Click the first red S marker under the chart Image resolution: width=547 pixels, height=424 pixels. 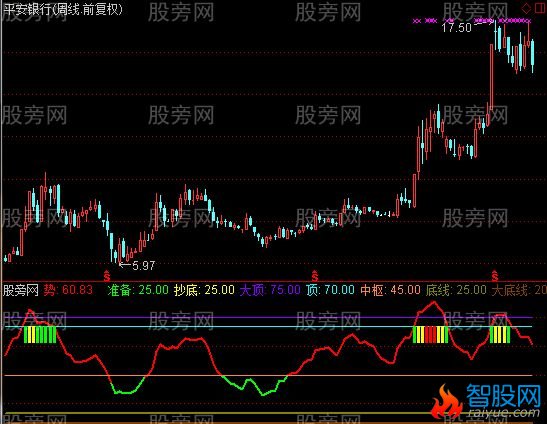(107, 276)
